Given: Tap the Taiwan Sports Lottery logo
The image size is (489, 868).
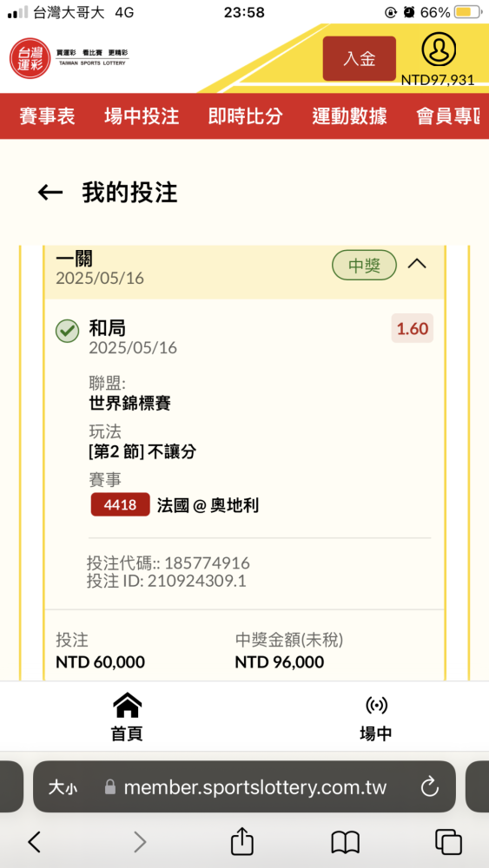Looking at the screenshot, I should [x=69, y=58].
